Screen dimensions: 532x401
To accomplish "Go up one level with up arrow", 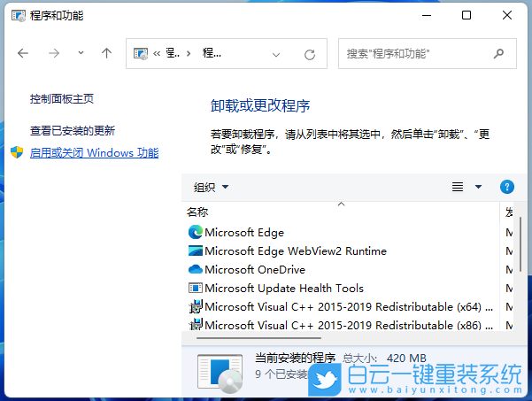I will (106, 53).
